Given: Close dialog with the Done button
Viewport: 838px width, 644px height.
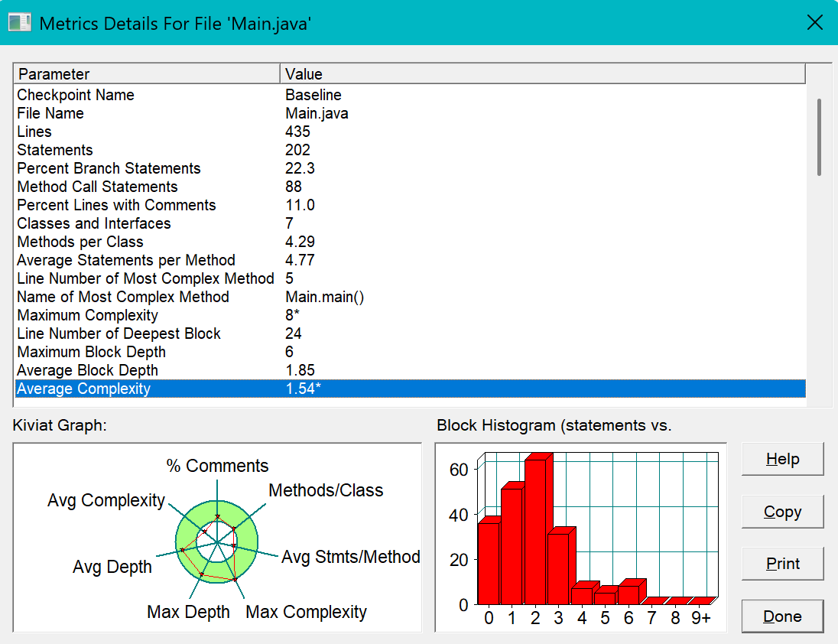Looking at the screenshot, I should (782, 616).
